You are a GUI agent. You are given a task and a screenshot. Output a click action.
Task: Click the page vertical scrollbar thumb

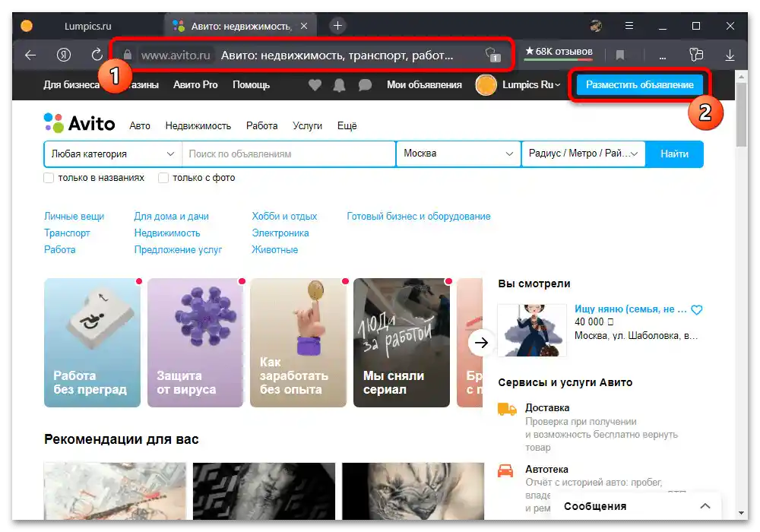click(741, 114)
